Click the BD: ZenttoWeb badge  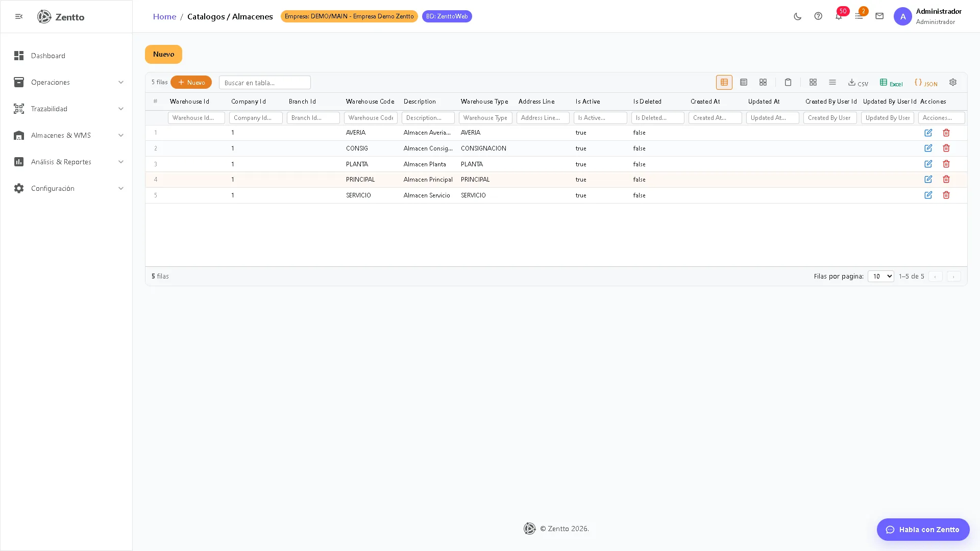pos(447,16)
